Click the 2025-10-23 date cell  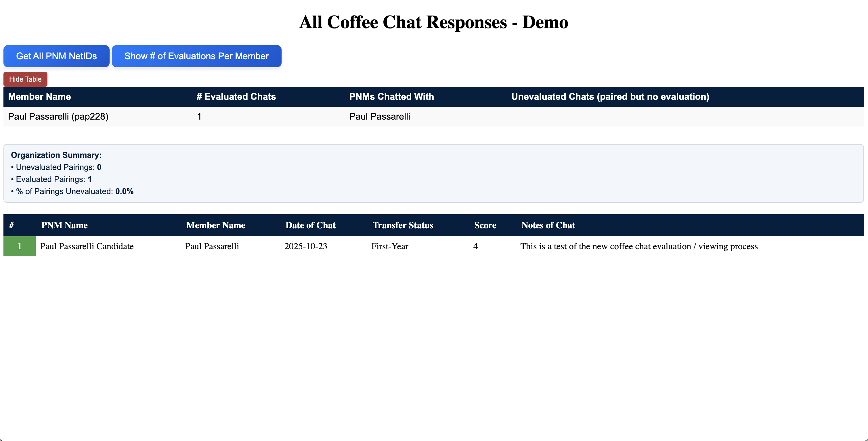pyautogui.click(x=306, y=246)
